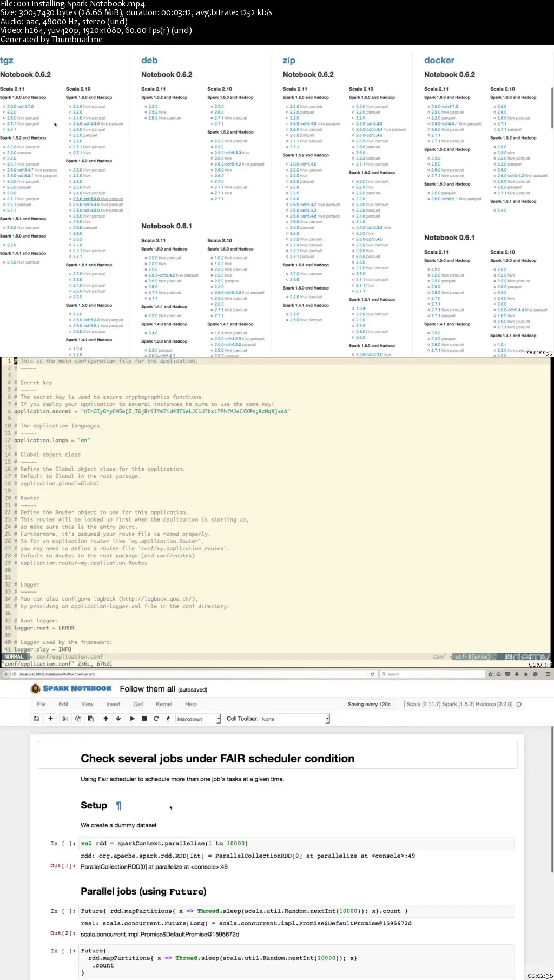
Task: Click underlined 2.5.0-cdh5.3.0 hive parquet link in tgz column
Action: click(x=98, y=199)
